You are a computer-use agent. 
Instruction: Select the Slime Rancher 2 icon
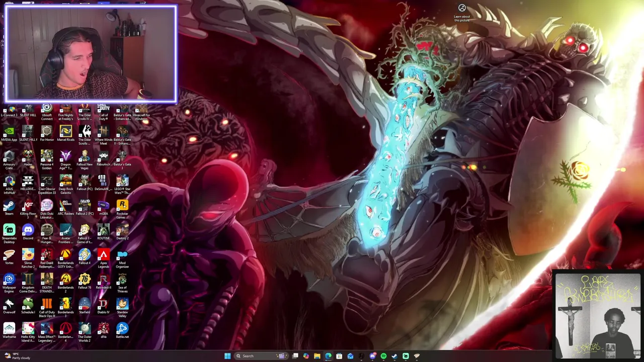pos(28,259)
